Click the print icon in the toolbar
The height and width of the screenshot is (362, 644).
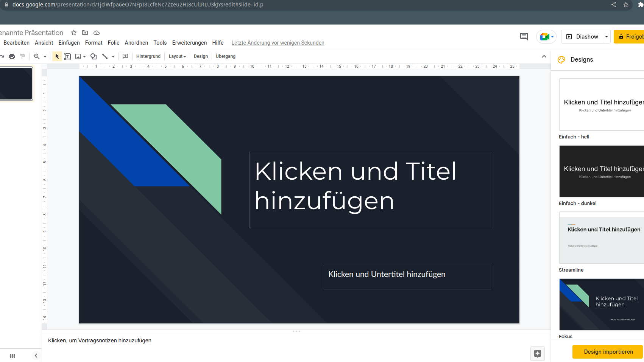[x=12, y=56]
